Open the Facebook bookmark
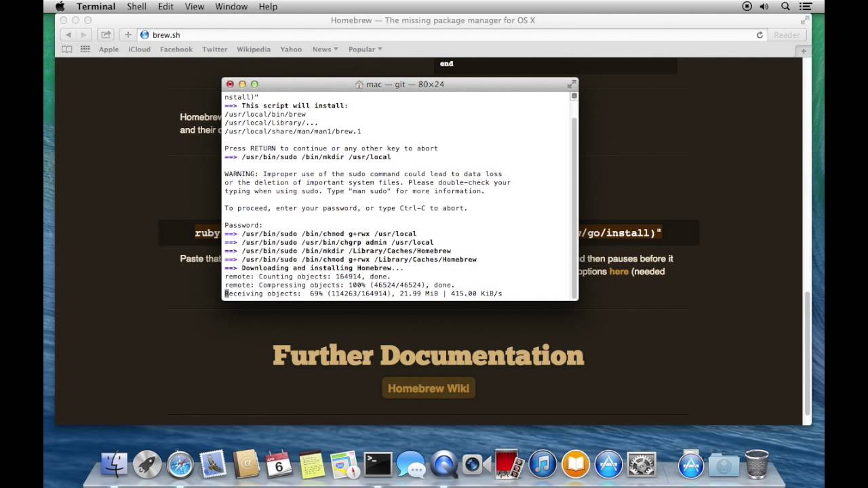 tap(176, 49)
